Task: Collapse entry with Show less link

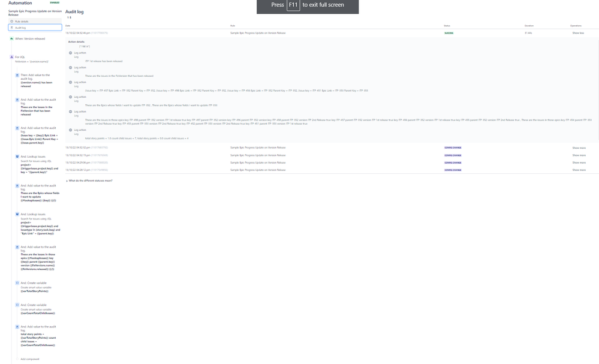Action: coord(578,33)
